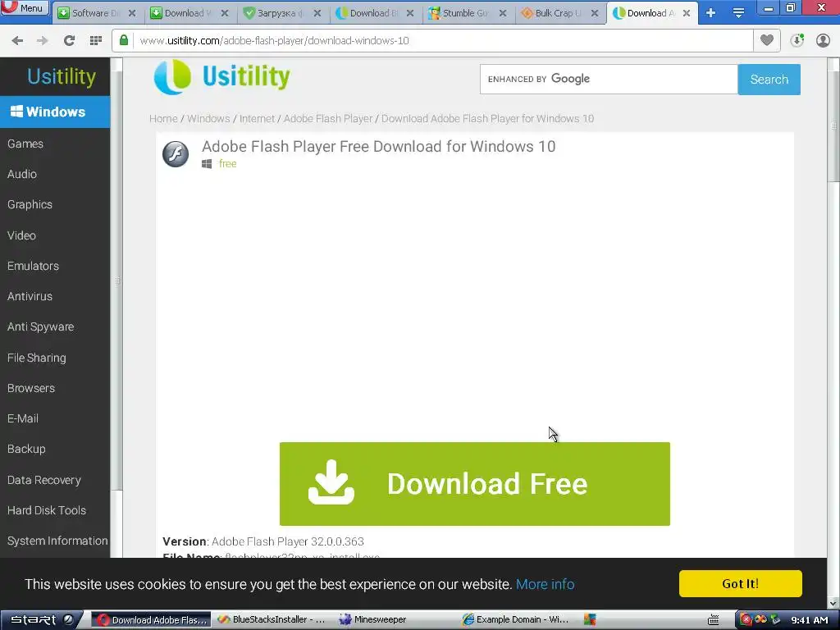Open Anti Spyware category in sidebar
The height and width of the screenshot is (630, 840).
[40, 326]
